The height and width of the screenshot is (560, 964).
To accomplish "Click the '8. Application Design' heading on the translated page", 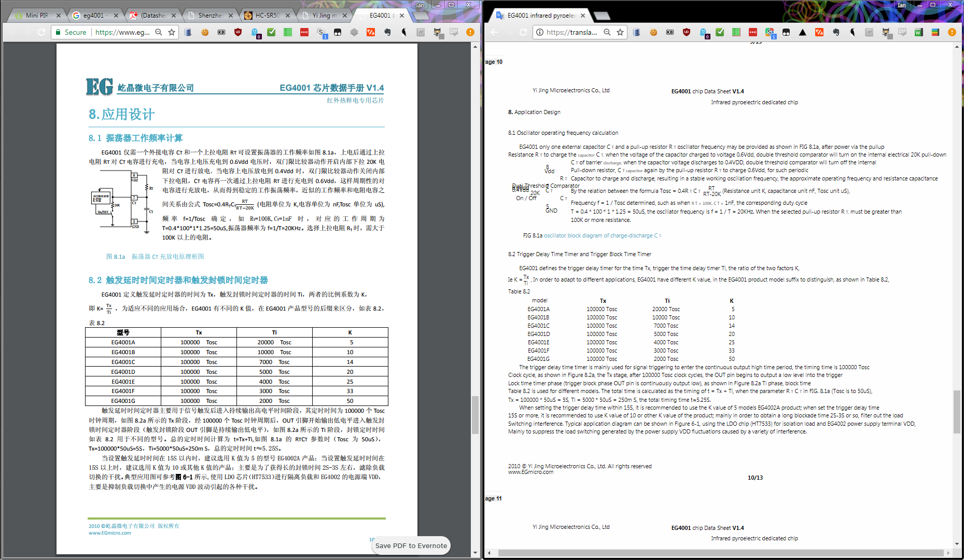I will point(534,112).
